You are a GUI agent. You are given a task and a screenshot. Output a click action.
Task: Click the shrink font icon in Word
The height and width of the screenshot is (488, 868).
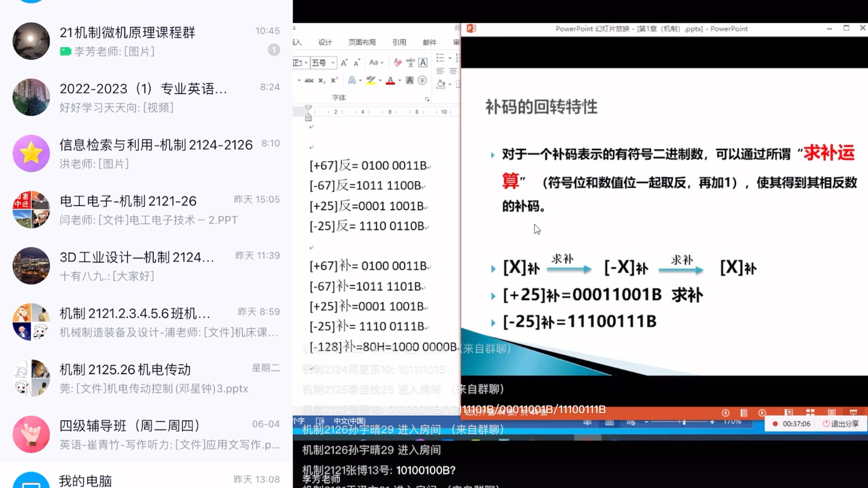click(357, 63)
